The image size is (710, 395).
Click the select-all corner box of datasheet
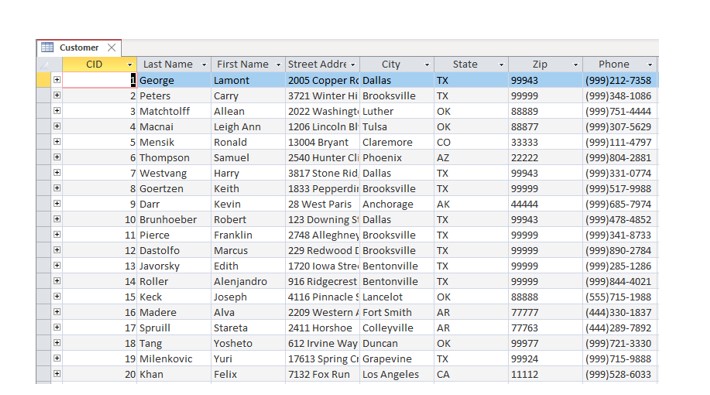49,64
